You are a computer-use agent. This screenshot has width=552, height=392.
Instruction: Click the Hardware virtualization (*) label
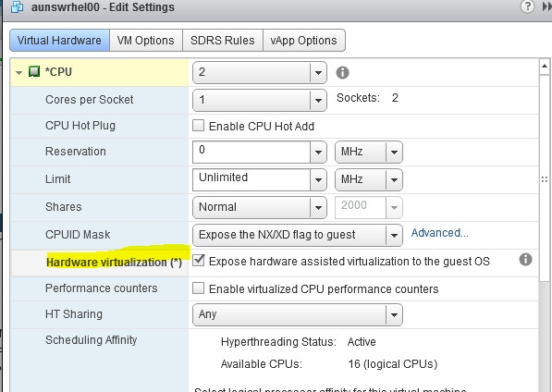[114, 263]
